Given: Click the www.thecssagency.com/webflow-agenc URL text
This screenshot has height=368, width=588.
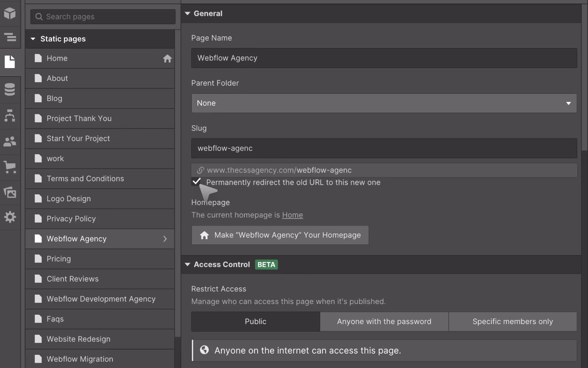Looking at the screenshot, I should point(279,170).
